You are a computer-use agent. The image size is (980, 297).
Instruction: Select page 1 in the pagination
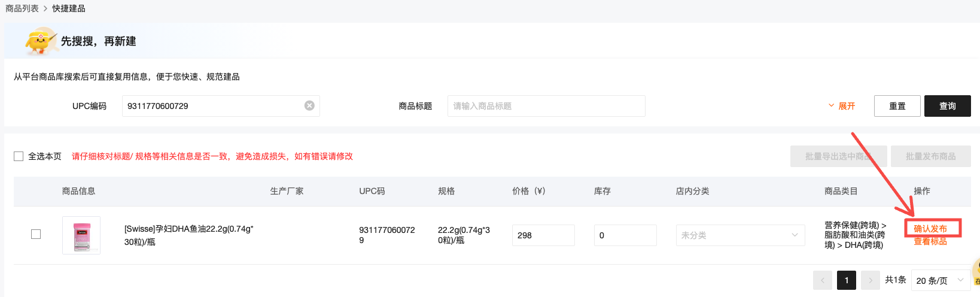pos(846,280)
